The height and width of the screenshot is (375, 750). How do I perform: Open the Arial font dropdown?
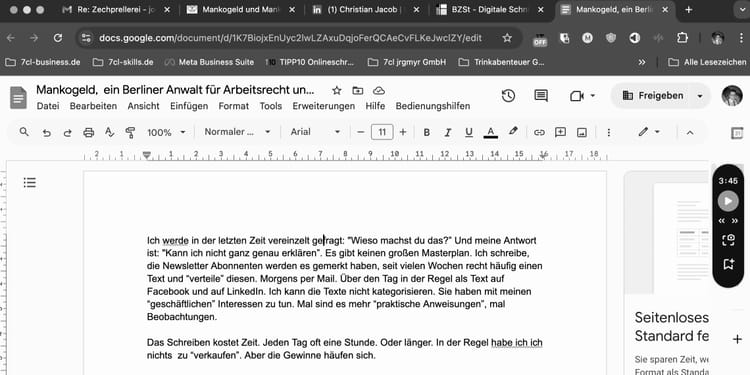tap(315, 132)
